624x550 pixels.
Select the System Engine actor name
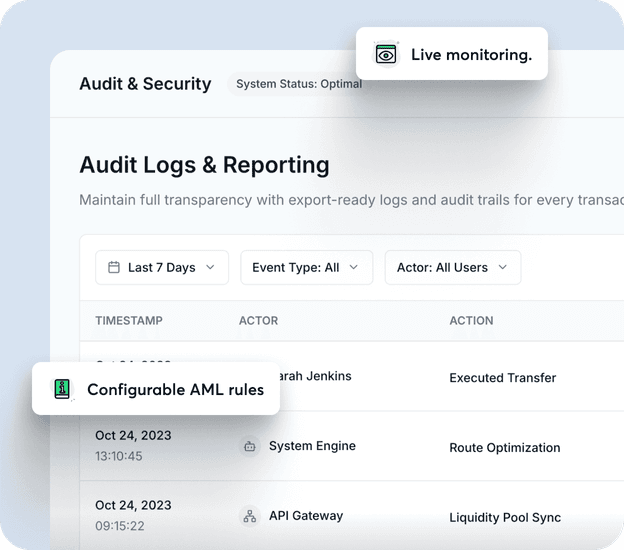pyautogui.click(x=312, y=446)
